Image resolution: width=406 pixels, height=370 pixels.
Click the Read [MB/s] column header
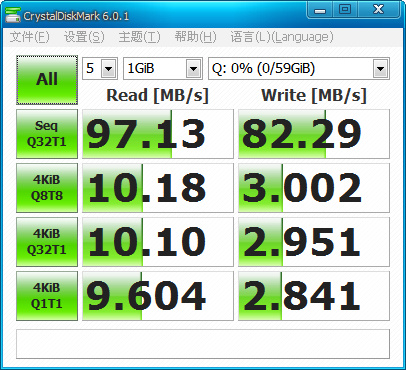(x=157, y=95)
